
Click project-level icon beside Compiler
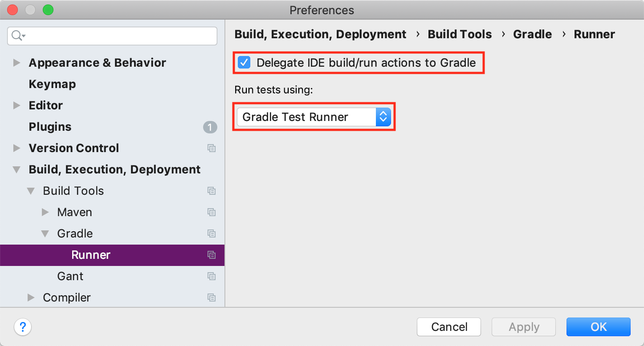(x=212, y=298)
